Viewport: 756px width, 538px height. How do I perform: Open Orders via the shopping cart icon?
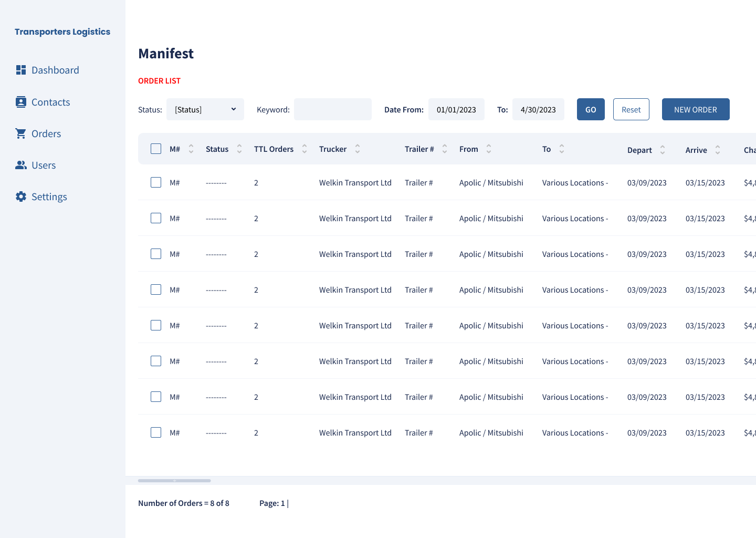coord(21,133)
